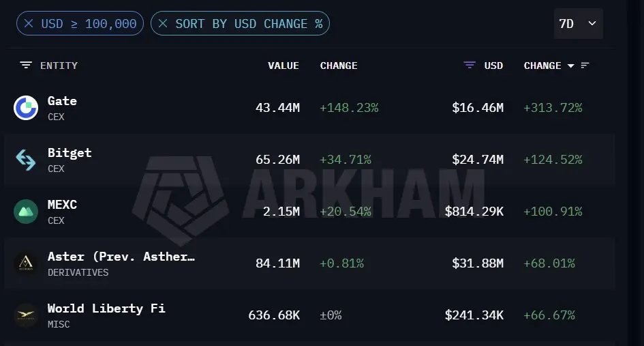
Task: Open the Gate entity link
Action: [62, 101]
